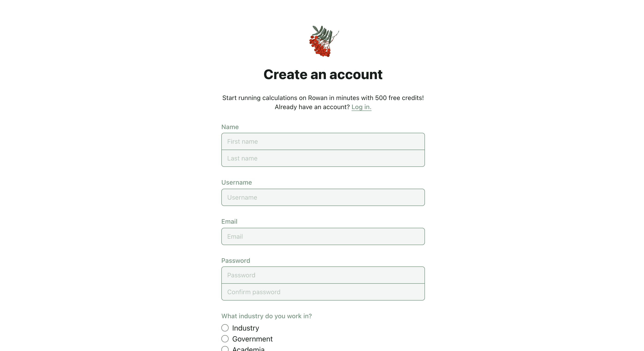
Task: Click the Password input field
Action: point(323,275)
